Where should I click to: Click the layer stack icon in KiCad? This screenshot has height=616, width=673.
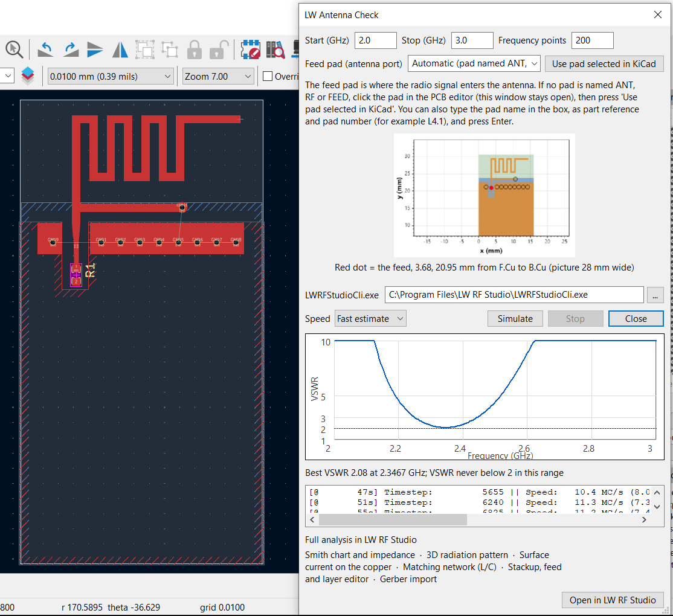click(x=27, y=76)
